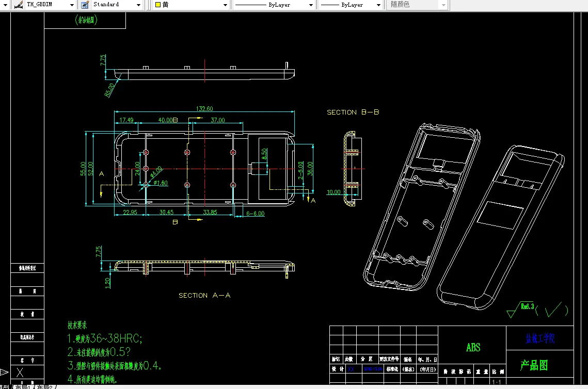Select the 36.00 vertical dimension
The height and width of the screenshot is (389, 588).
(x=310, y=169)
